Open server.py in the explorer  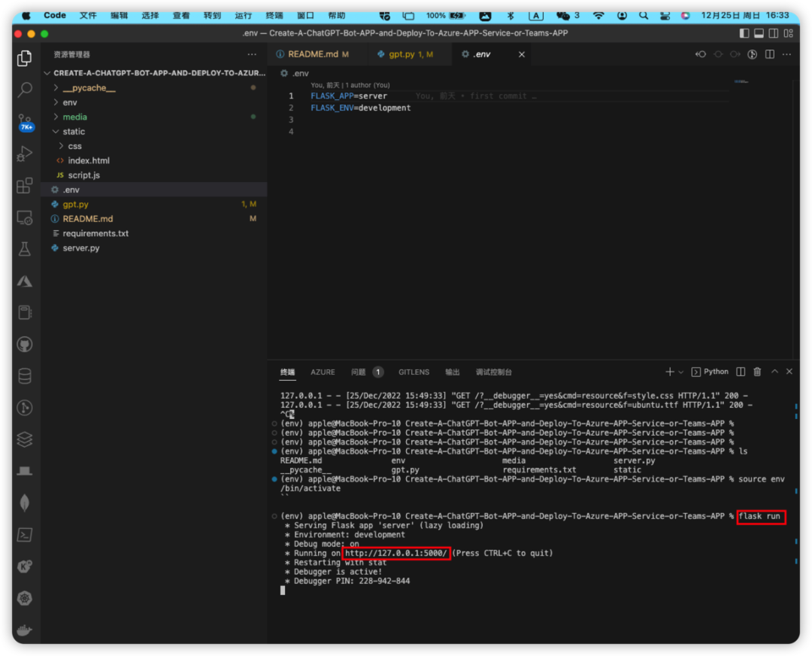click(x=80, y=248)
